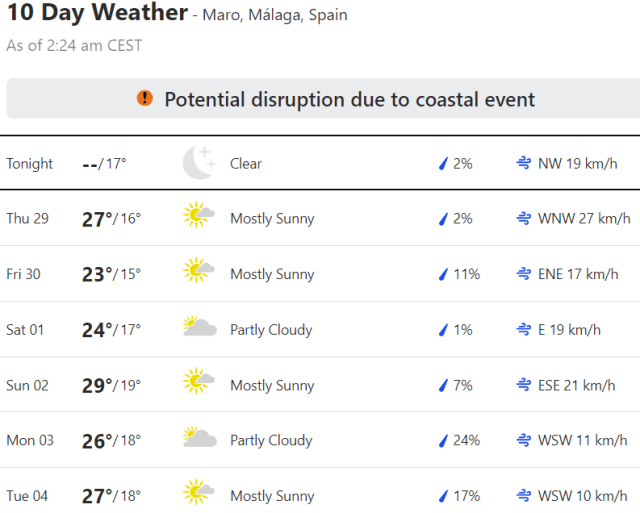The width and height of the screenshot is (640, 513).
Task: Click Thursday 29 Mostly Sunny weather icon
Action: (x=199, y=218)
